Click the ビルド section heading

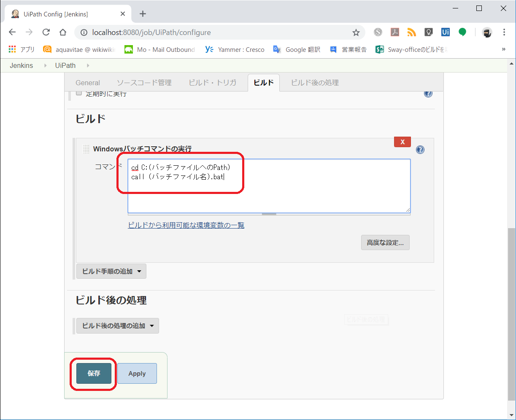[90, 119]
